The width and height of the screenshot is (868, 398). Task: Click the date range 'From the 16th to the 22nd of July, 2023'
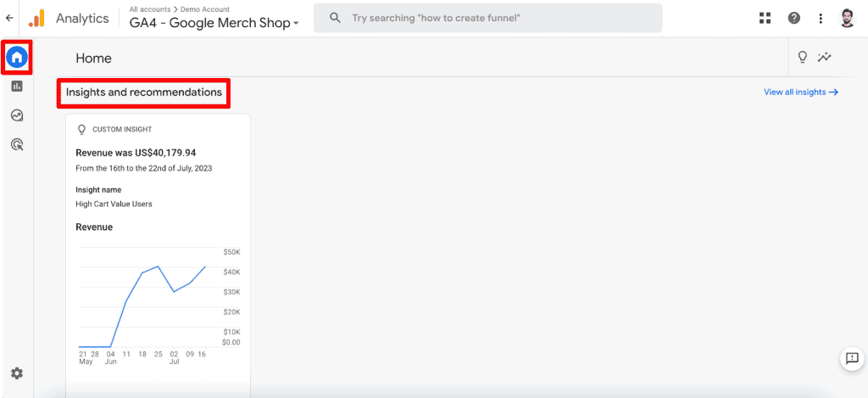tap(143, 168)
